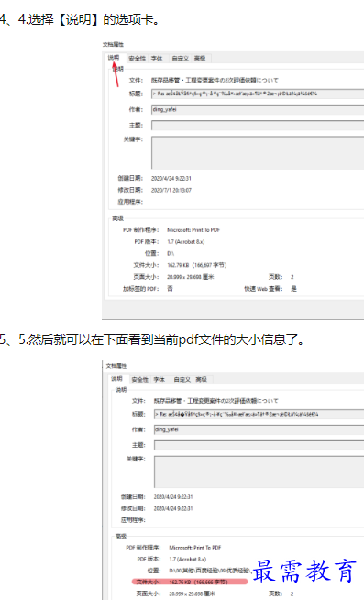Open the 安全性 tab in step 4 dialog
The image size is (364, 600).
click(137, 58)
